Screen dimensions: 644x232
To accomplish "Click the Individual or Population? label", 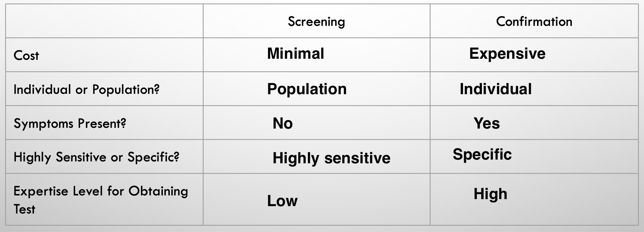I will tap(86, 89).
